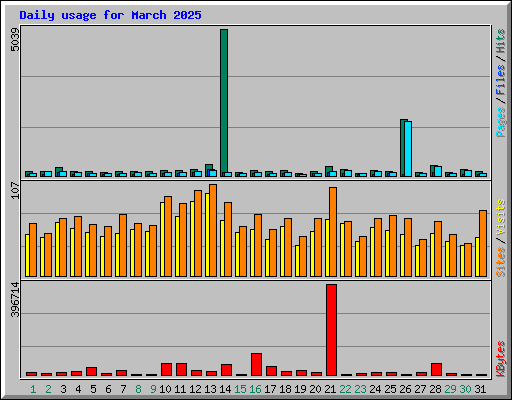512x400 pixels.
Task: Click the tall red KBytes bar for day 21
Action: tap(331, 330)
